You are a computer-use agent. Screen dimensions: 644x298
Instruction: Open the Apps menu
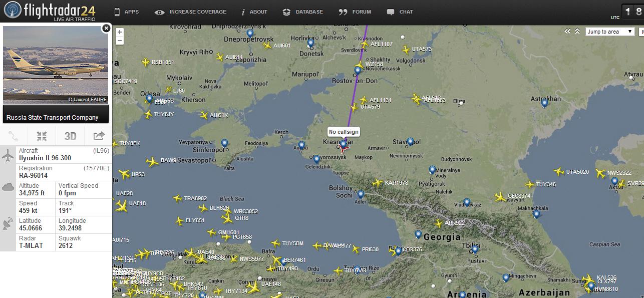click(x=126, y=12)
